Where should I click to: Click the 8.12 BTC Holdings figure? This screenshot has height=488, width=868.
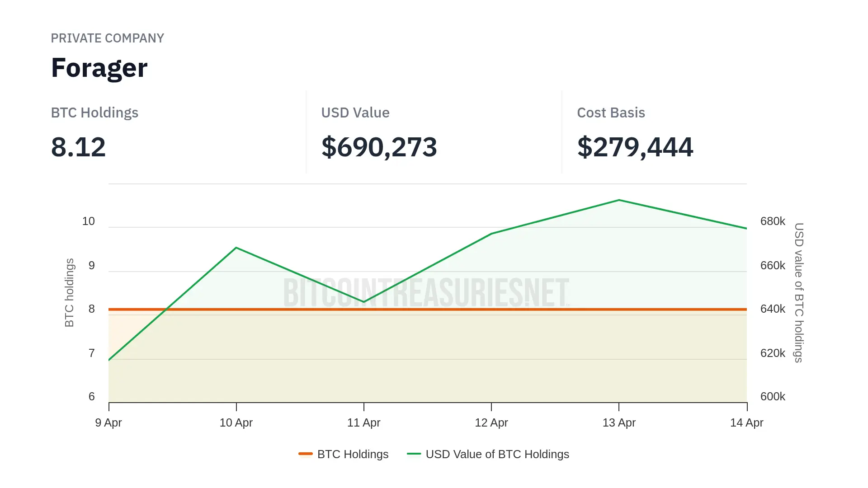coord(78,147)
